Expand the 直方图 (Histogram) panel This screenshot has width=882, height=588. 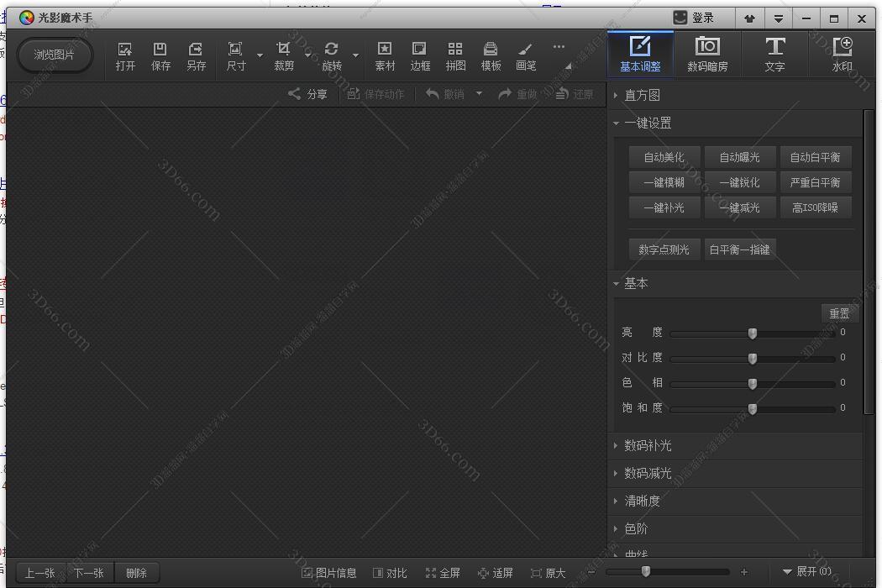click(x=643, y=95)
